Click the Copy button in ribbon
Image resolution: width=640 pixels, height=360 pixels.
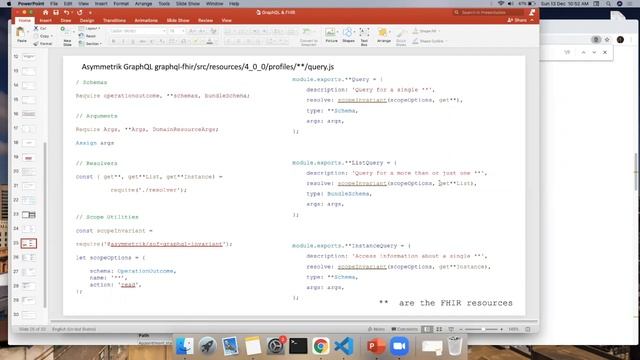42,36
